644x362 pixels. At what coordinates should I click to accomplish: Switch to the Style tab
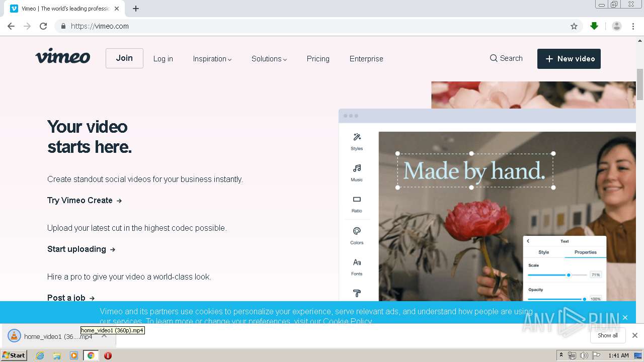click(544, 252)
